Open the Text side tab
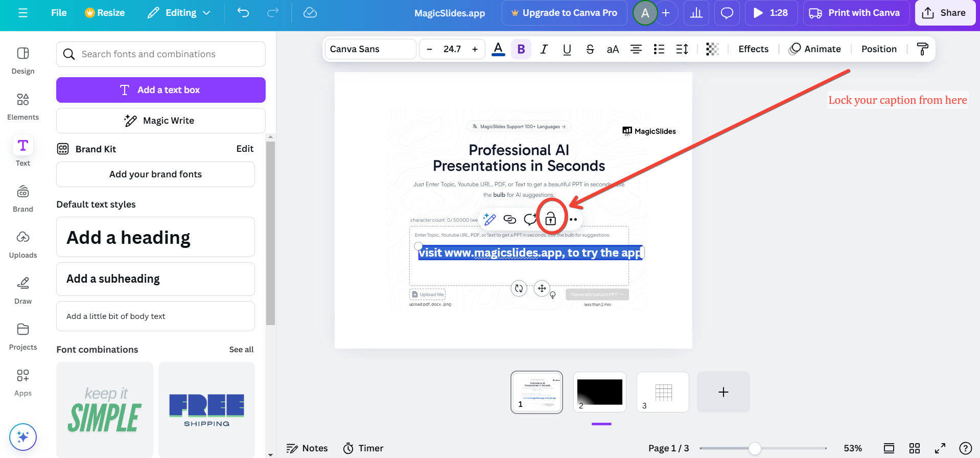 pyautogui.click(x=23, y=152)
